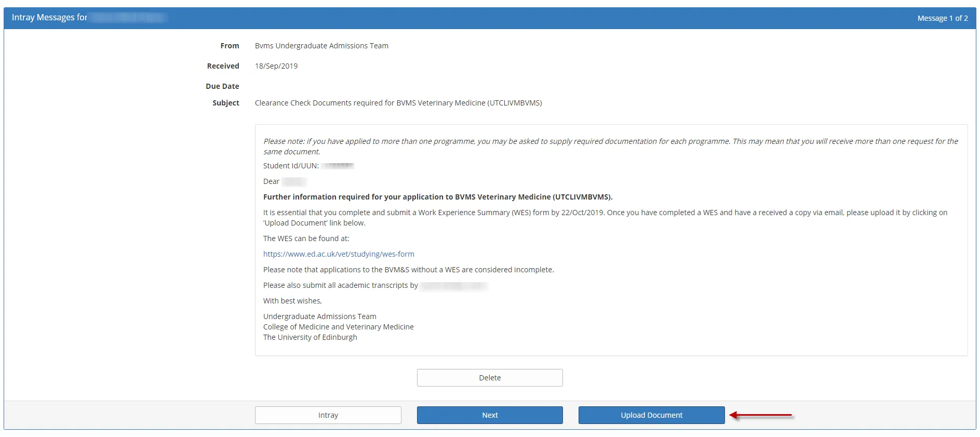Click the Subject field label
Image resolution: width=980 pixels, height=437 pixels.
click(226, 103)
